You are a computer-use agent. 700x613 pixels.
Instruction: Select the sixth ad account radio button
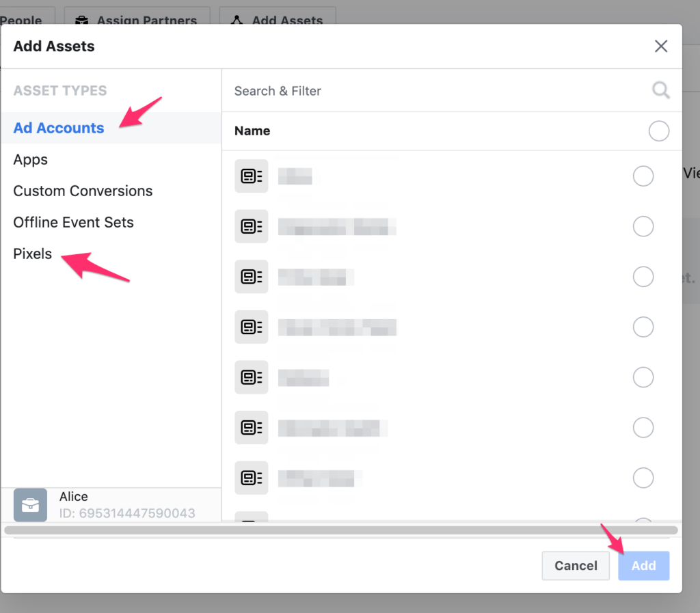click(x=643, y=428)
